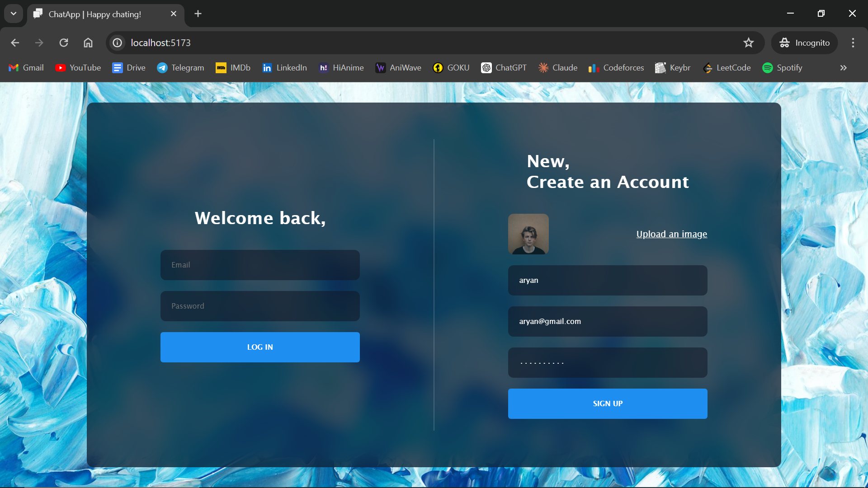Open the LeetCode bookmark
Viewport: 868px width, 488px height.
click(727, 68)
